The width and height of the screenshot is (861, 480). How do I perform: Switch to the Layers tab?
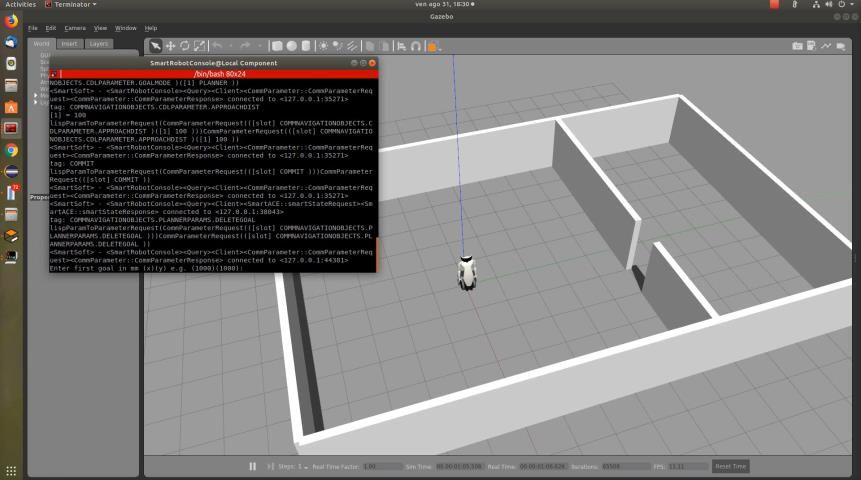[98, 44]
